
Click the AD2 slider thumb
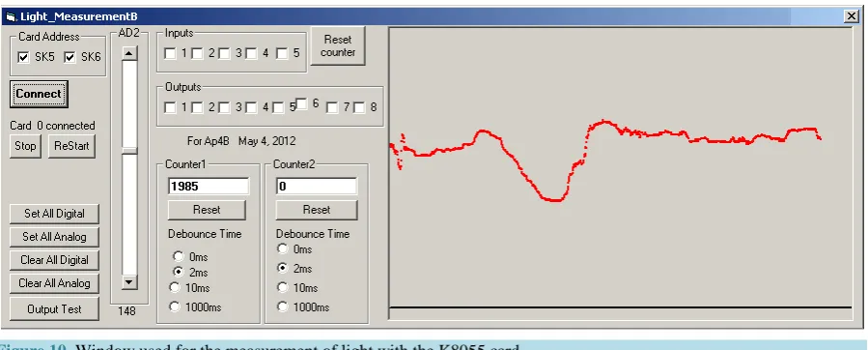click(x=129, y=150)
